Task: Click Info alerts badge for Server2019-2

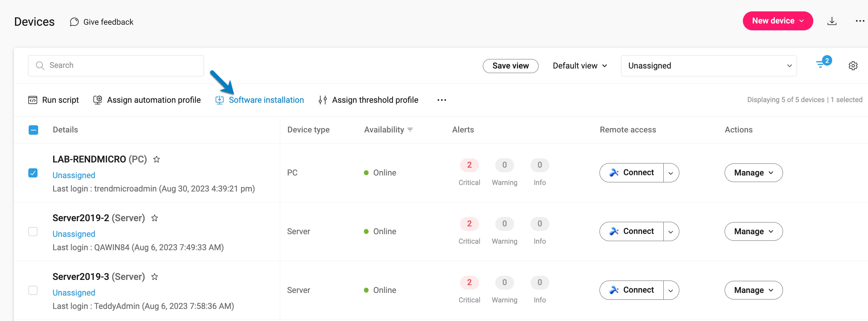Action: coord(540,223)
